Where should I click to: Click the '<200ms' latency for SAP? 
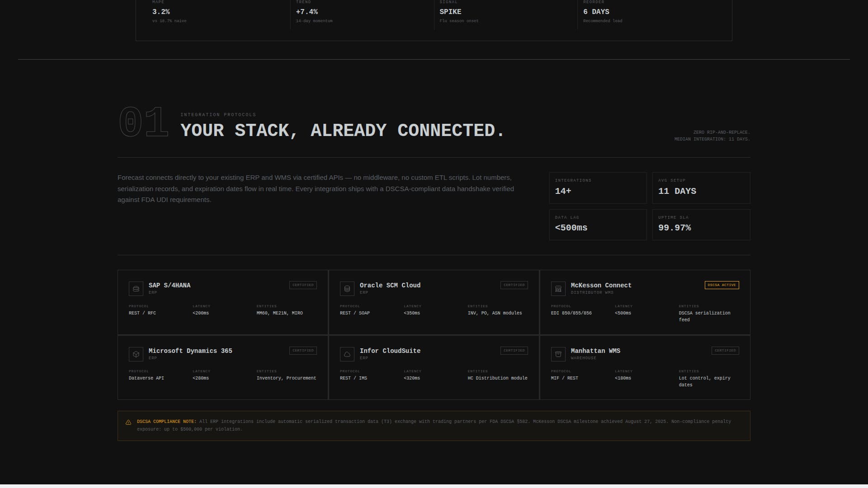(201, 313)
